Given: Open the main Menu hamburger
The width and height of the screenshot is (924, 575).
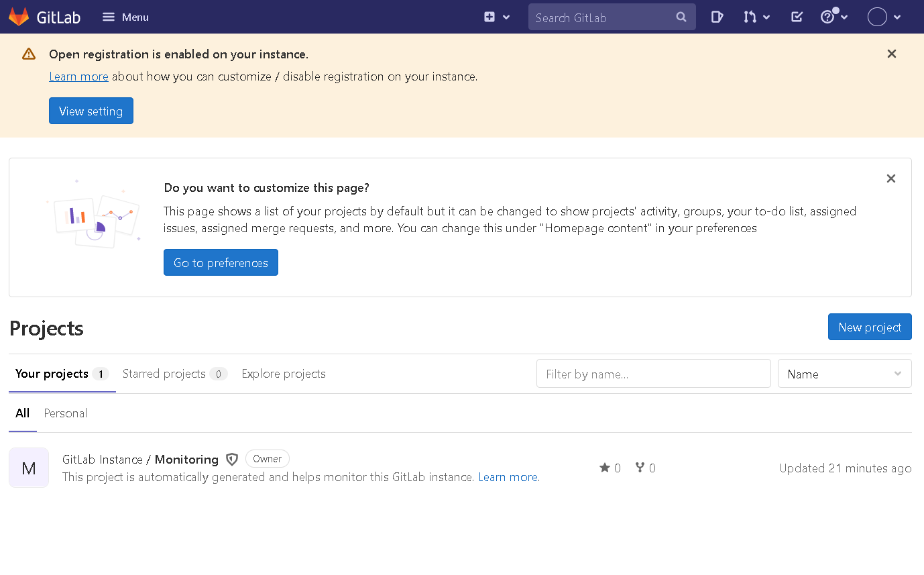Looking at the screenshot, I should coord(125,17).
